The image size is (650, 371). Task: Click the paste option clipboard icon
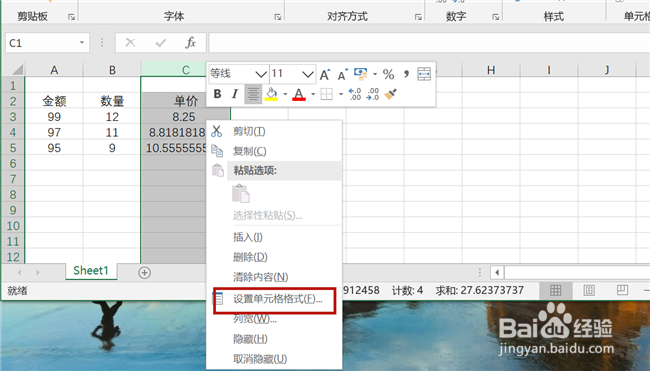pyautogui.click(x=241, y=194)
